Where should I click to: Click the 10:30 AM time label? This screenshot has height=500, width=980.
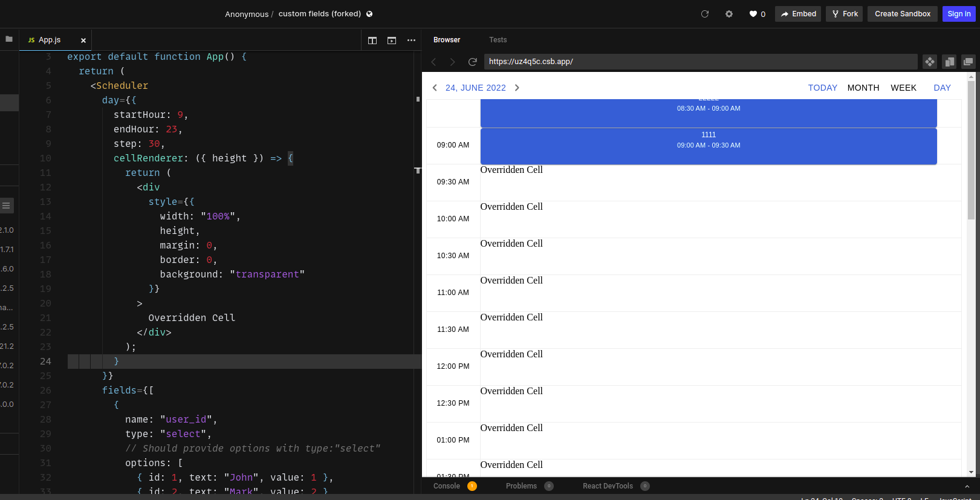[x=453, y=256]
